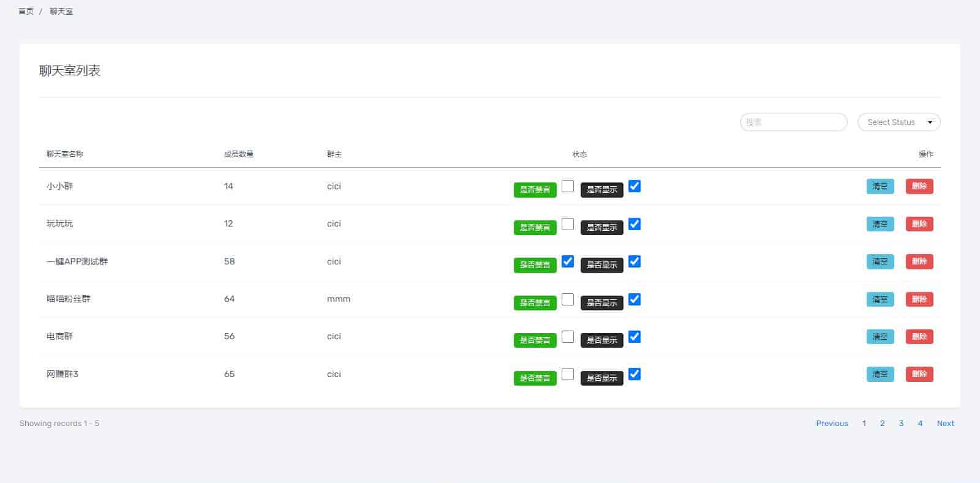Click 删除 on 一键APP测试群 row
Viewport: 980px width, 483px height.
[x=919, y=261]
